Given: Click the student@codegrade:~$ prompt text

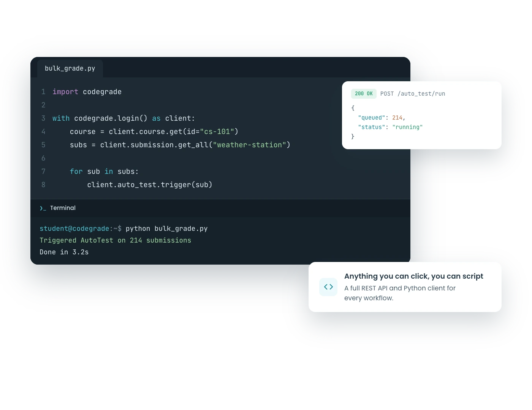Looking at the screenshot, I should [x=81, y=229].
